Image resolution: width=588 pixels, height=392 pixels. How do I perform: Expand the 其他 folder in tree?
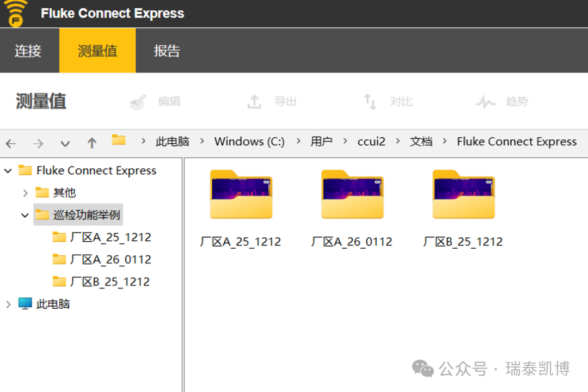pos(25,193)
